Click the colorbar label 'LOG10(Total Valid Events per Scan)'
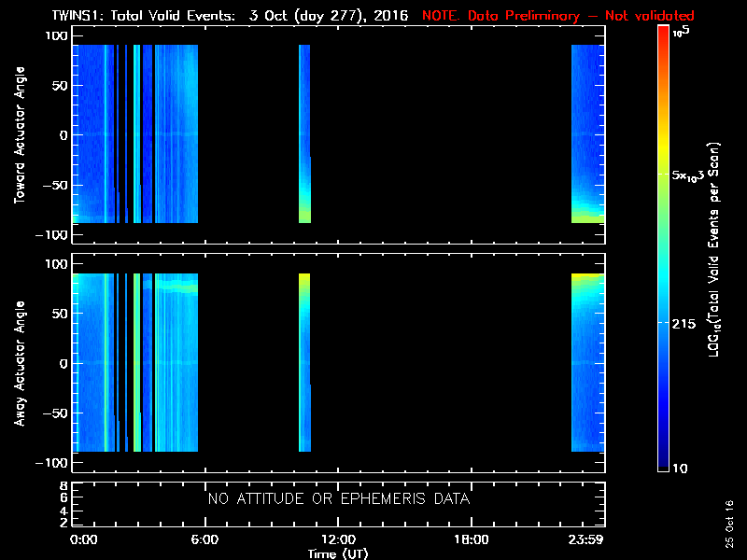This screenshot has width=747, height=560. [713, 249]
